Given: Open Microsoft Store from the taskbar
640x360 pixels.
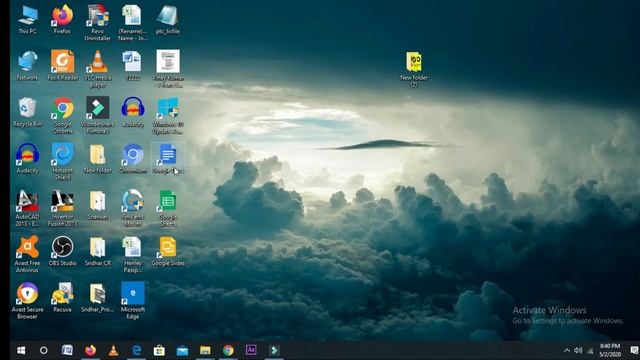Looking at the screenshot, I should (159, 350).
